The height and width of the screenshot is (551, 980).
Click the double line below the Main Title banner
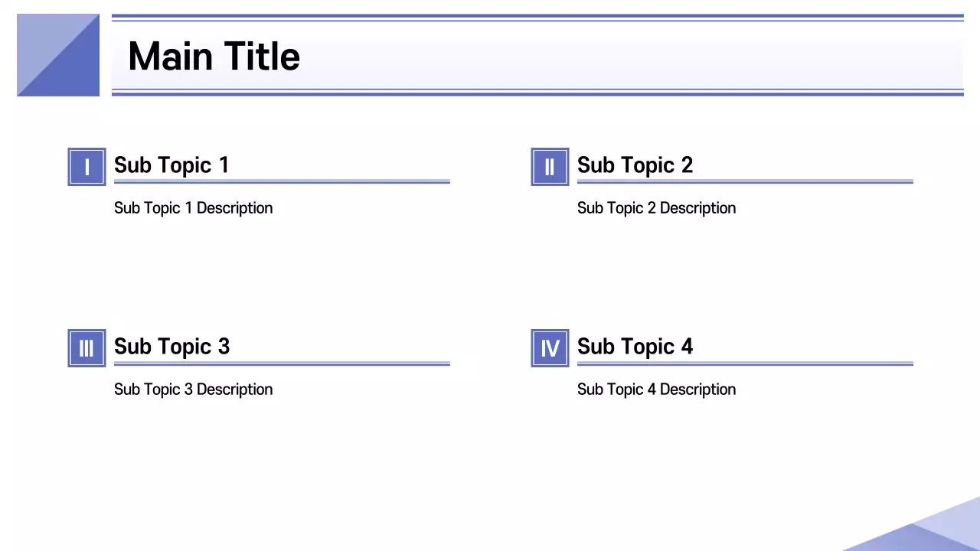click(x=537, y=93)
